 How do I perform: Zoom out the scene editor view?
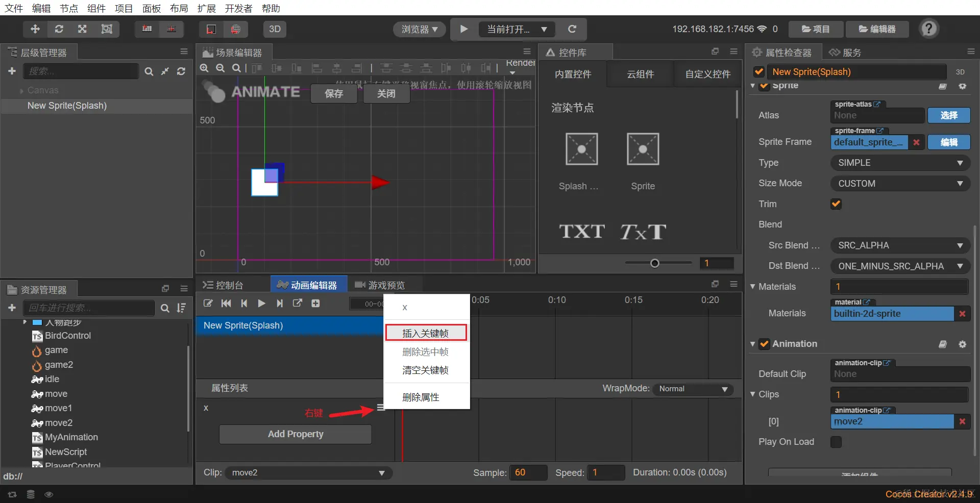(220, 68)
